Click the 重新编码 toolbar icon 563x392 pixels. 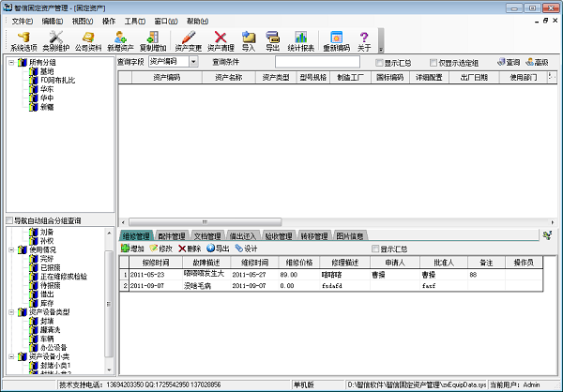coord(337,38)
